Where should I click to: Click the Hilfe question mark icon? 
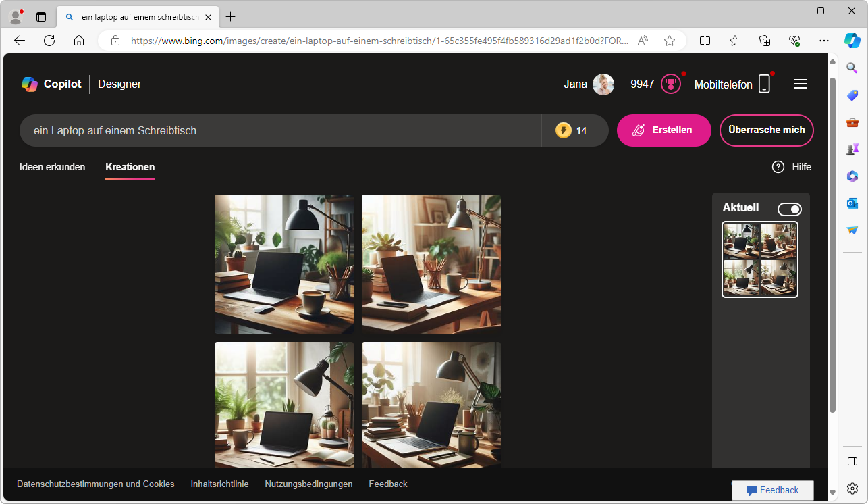point(778,167)
